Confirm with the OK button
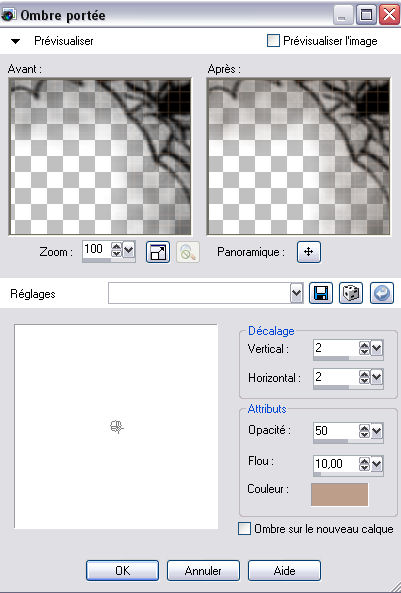The image size is (401, 593). [122, 570]
